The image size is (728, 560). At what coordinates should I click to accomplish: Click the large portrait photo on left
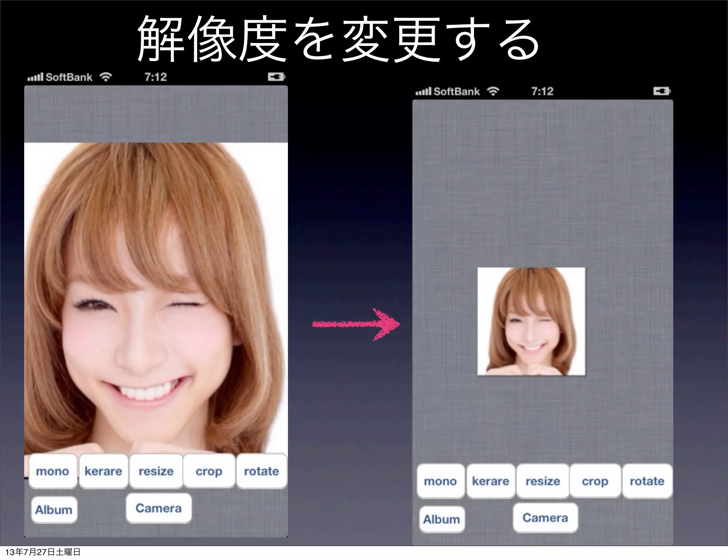(156, 298)
